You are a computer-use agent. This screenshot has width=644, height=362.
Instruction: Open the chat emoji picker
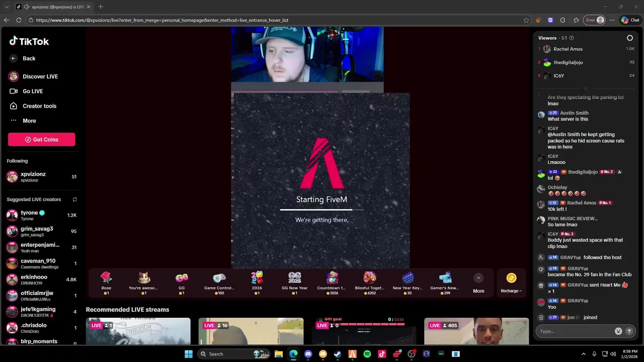pyautogui.click(x=618, y=331)
